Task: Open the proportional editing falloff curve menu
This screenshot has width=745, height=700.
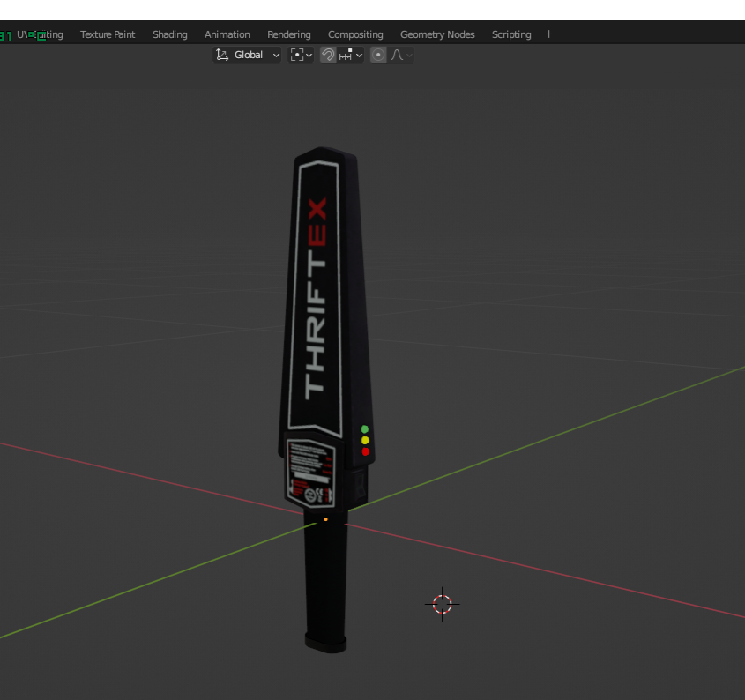Action: click(401, 55)
